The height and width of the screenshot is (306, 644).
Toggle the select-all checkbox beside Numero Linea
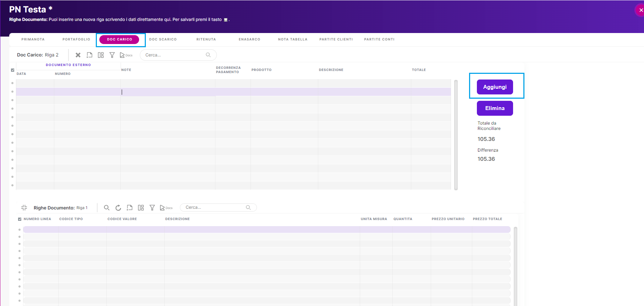tap(20, 219)
